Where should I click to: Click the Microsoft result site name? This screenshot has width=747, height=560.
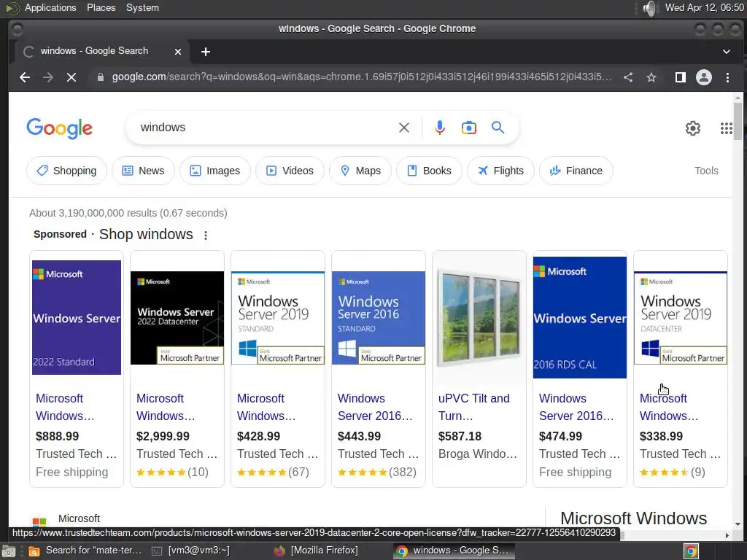tap(79, 518)
